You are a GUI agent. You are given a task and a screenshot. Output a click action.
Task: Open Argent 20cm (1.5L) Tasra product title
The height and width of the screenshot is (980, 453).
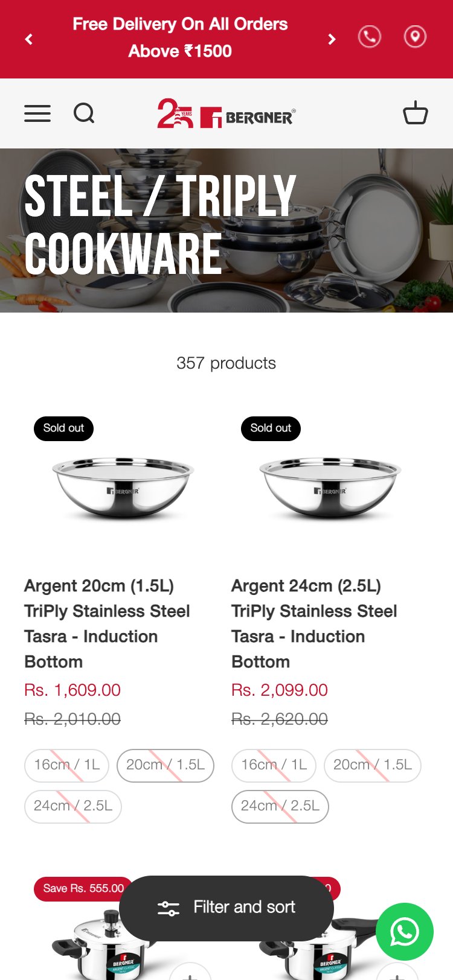pyautogui.click(x=107, y=623)
